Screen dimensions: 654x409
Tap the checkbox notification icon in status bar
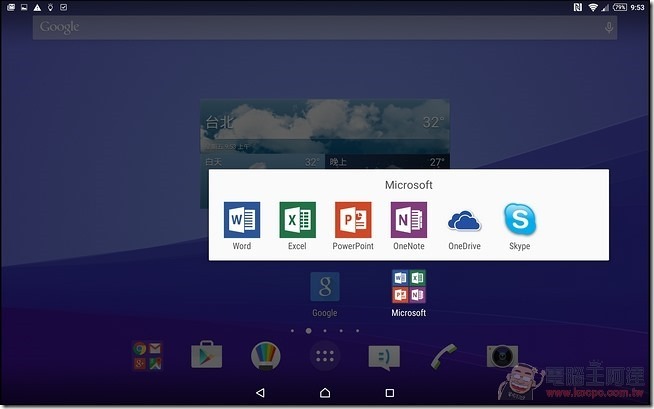(63, 7)
